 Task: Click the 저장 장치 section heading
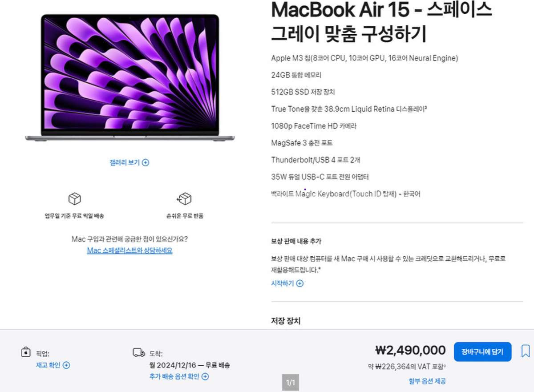click(x=286, y=321)
